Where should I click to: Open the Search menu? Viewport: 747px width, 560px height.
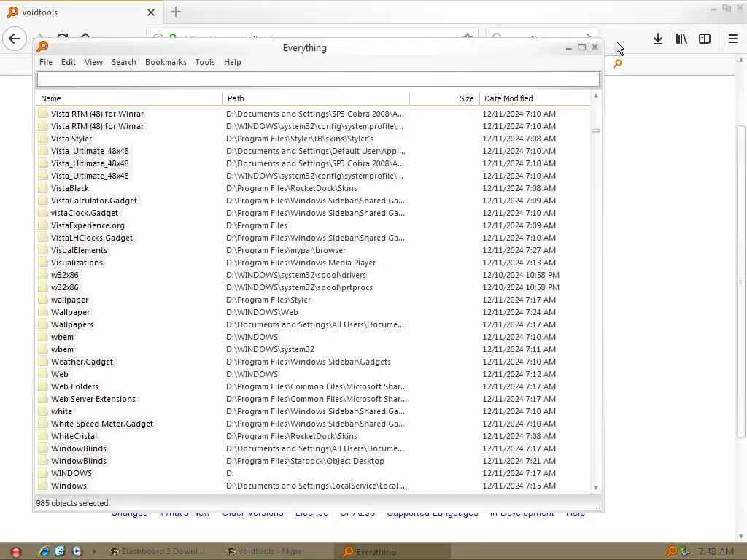pos(124,62)
